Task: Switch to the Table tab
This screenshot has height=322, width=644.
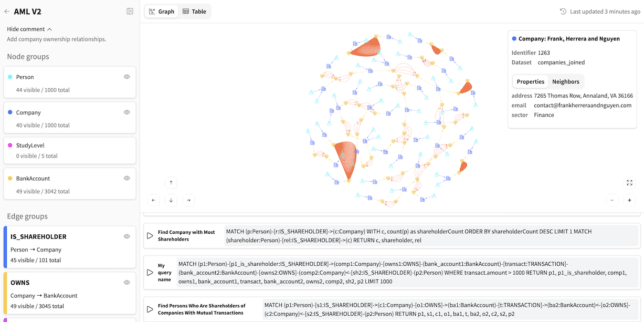Action: (194, 11)
